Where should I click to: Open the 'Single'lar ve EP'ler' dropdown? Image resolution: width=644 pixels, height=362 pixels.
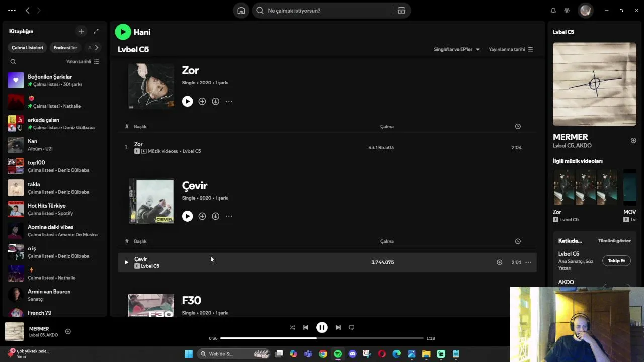pos(457,49)
